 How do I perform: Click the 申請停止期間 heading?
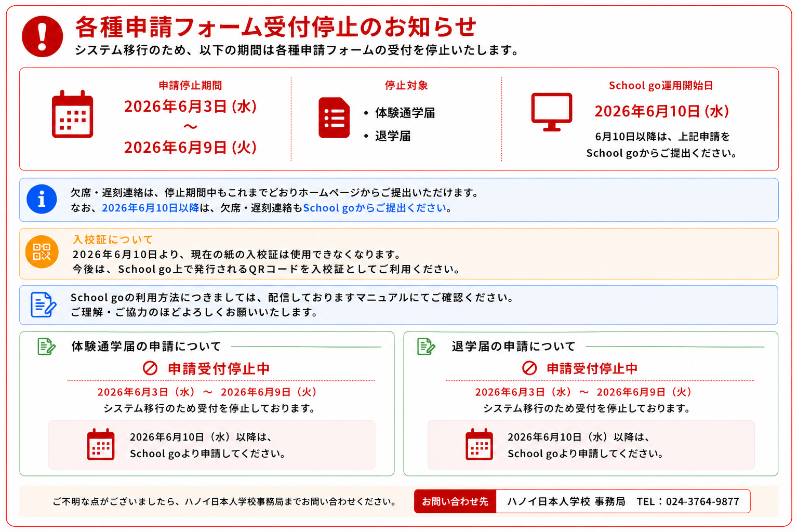click(191, 85)
